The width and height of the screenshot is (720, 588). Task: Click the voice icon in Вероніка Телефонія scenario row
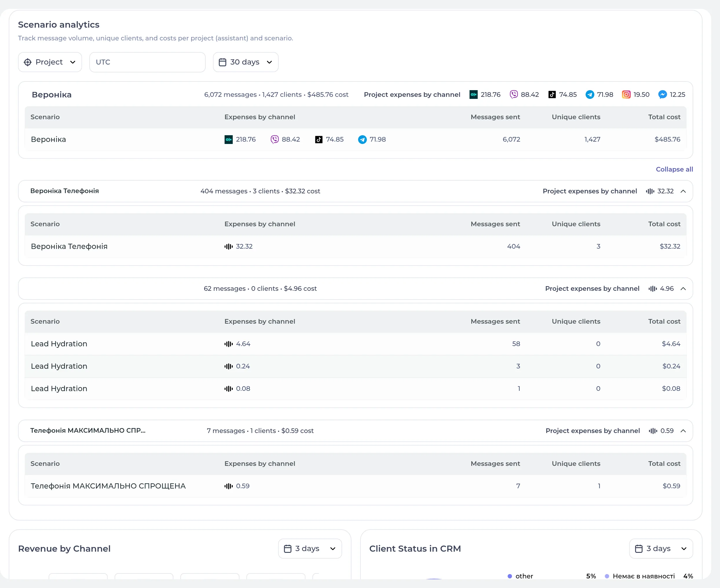[x=229, y=247]
